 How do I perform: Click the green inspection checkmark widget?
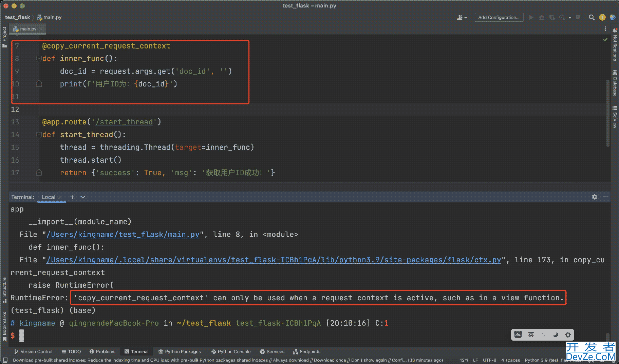605,40
